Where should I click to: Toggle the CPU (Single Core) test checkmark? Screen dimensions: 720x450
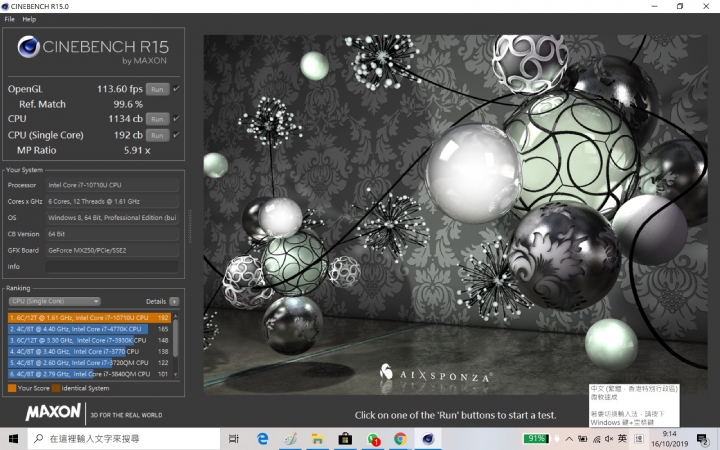click(x=176, y=135)
